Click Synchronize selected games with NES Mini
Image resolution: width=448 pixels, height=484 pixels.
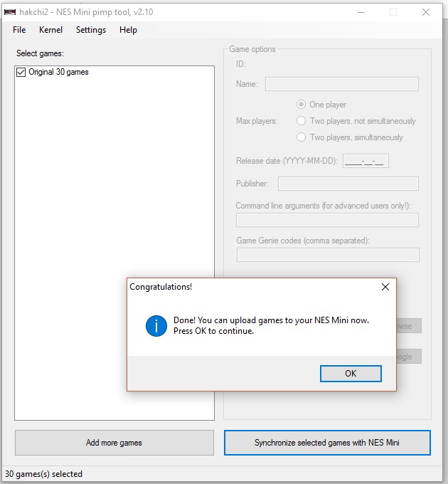click(x=327, y=443)
